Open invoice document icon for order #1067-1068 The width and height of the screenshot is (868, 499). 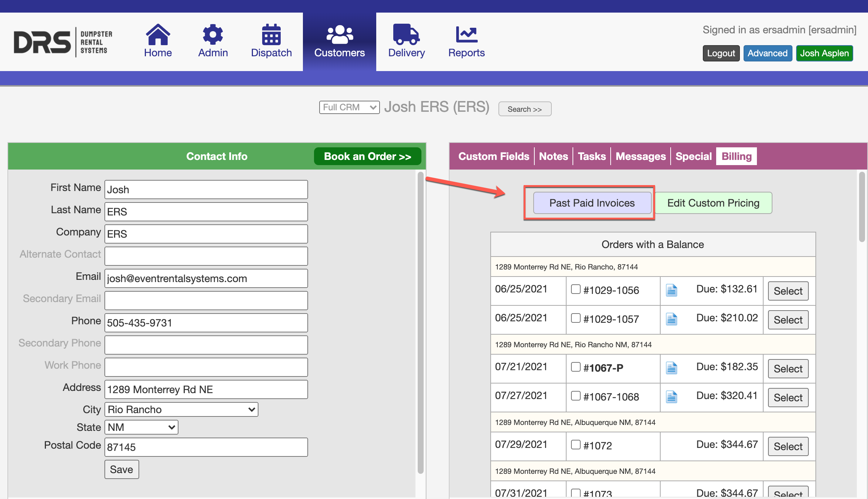click(x=671, y=397)
